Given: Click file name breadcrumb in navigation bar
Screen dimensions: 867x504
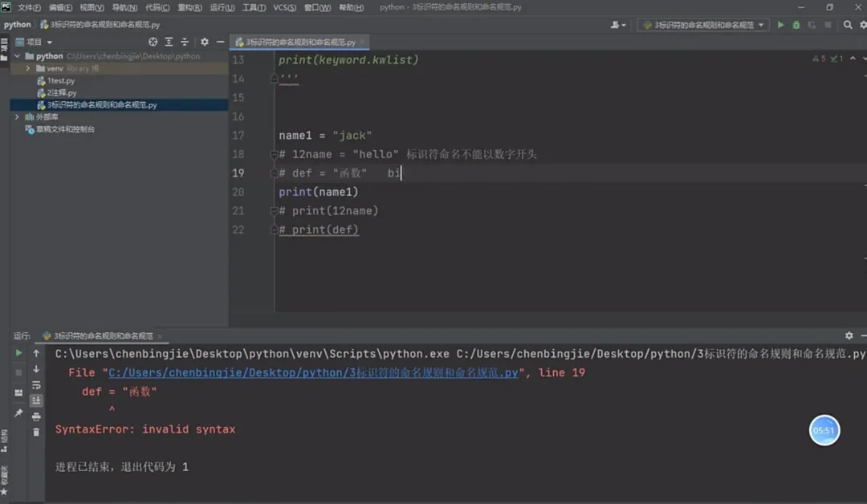Looking at the screenshot, I should pos(100,25).
